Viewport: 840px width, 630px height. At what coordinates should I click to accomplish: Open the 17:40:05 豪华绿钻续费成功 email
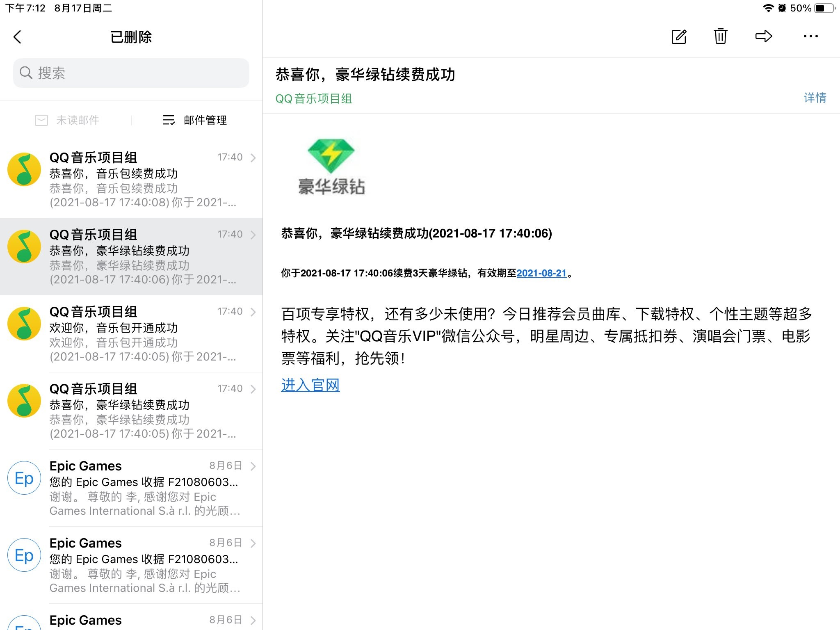pos(131,411)
